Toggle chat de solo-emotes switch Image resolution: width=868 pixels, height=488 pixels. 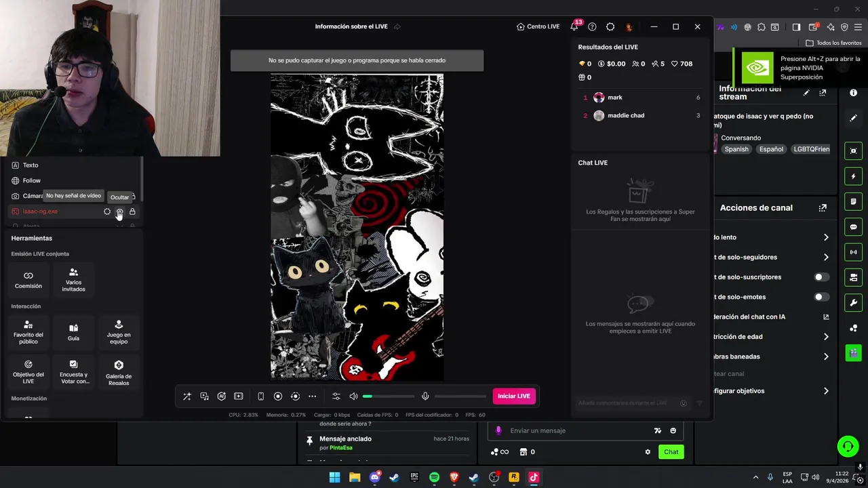[x=821, y=297]
